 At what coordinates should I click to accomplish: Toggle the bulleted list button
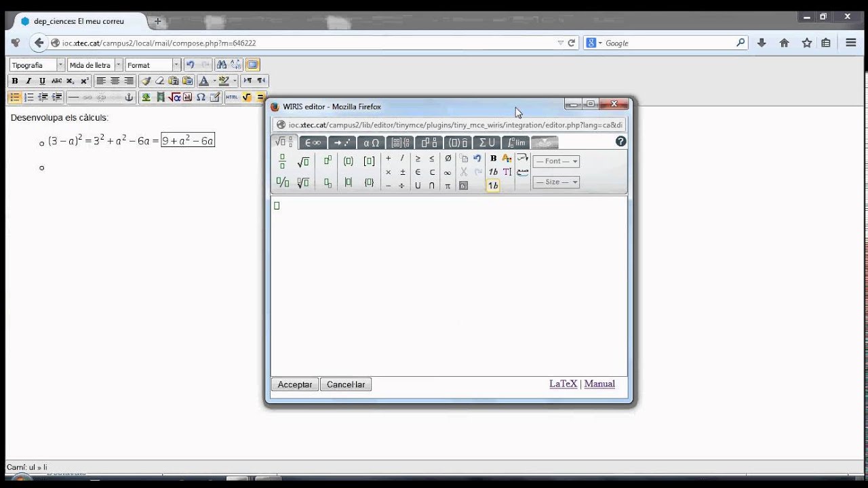[15, 98]
